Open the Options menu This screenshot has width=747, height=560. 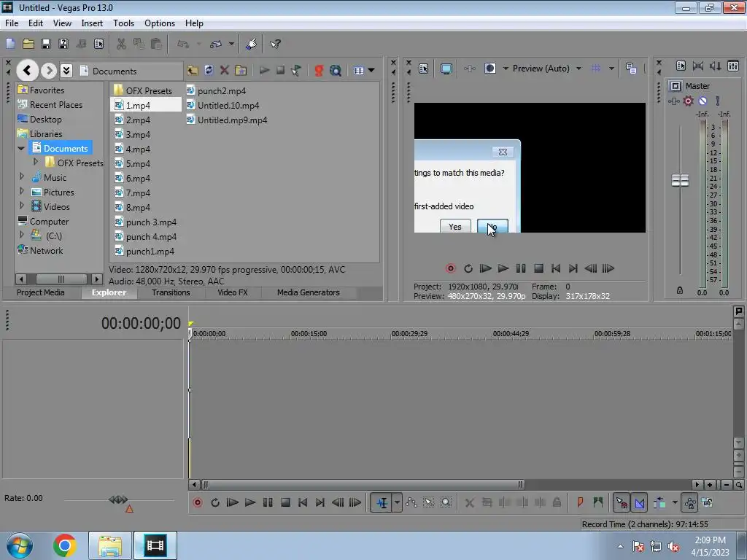pyautogui.click(x=160, y=23)
